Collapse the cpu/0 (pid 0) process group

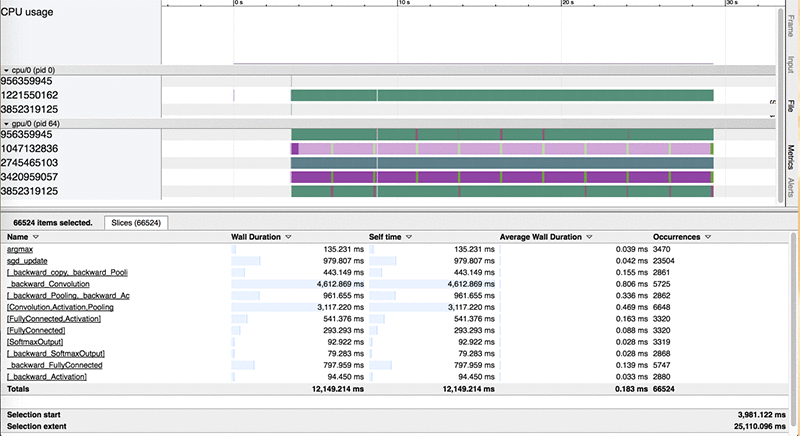7,70
